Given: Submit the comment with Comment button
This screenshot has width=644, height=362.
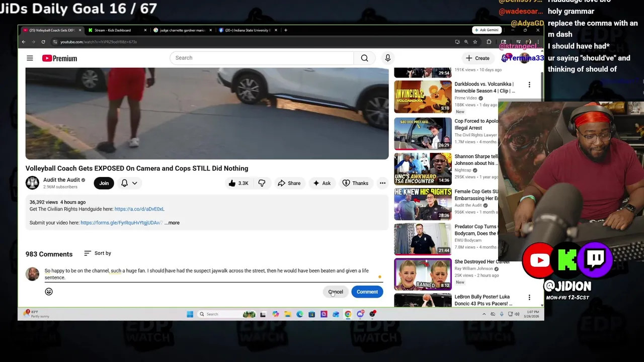Looking at the screenshot, I should click(367, 292).
